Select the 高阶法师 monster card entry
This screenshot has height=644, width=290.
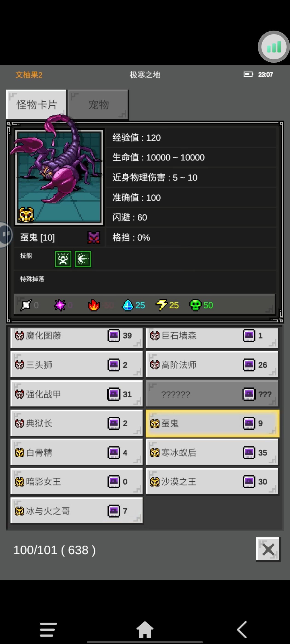[x=212, y=365]
